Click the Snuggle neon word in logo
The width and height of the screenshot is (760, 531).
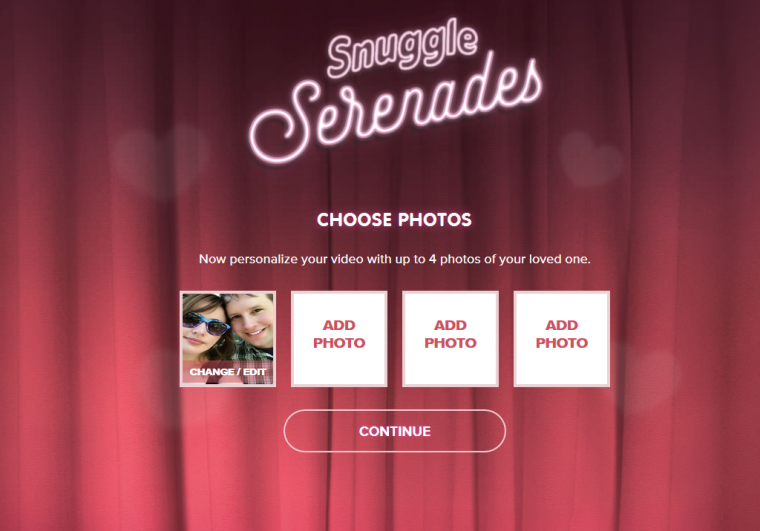click(x=402, y=48)
